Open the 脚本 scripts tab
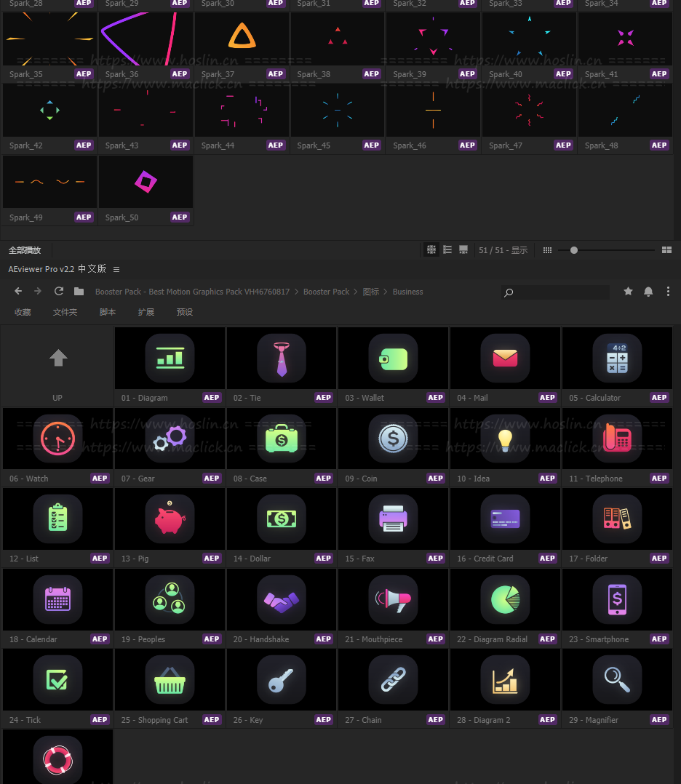Screen dimensions: 681x784 108,312
